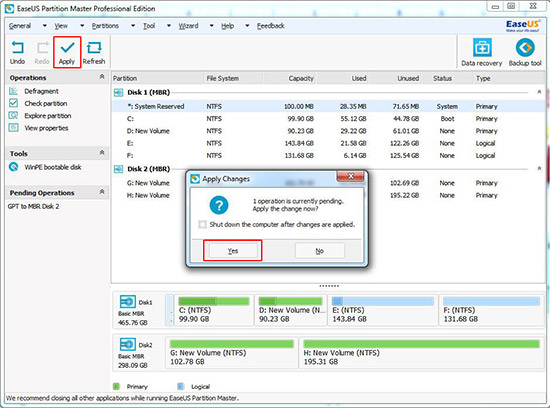Click the View properties icon

(x=13, y=128)
